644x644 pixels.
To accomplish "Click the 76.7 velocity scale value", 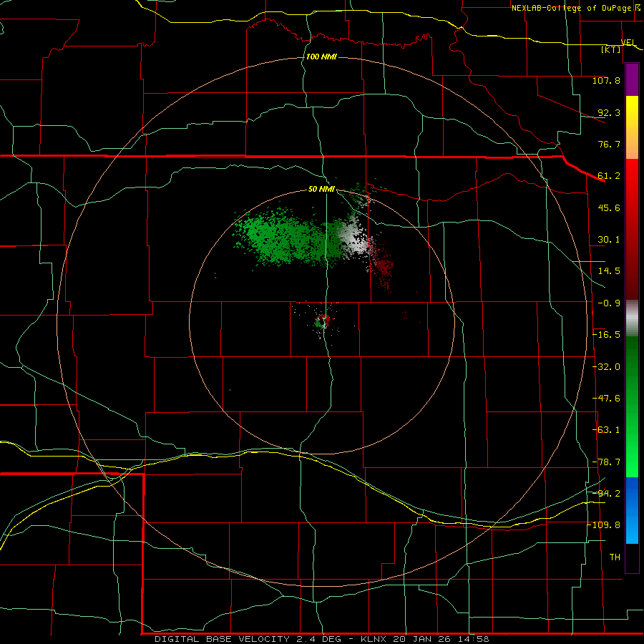I will tap(609, 144).
